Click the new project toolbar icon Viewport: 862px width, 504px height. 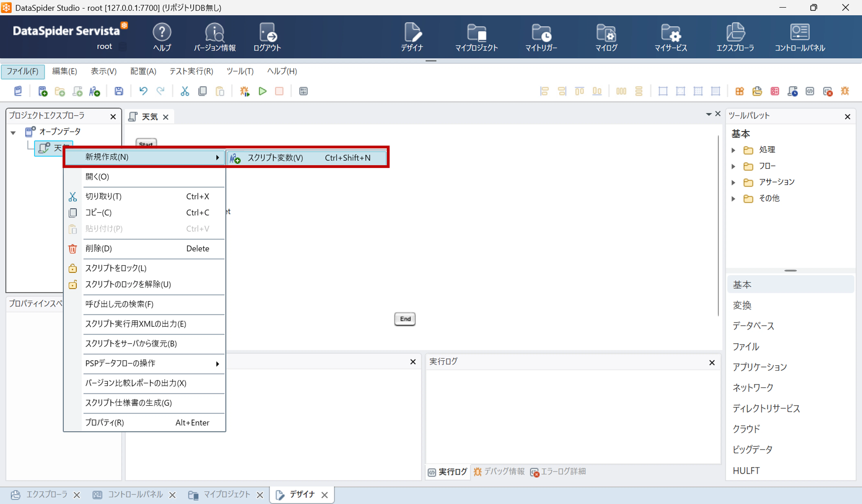tap(43, 91)
